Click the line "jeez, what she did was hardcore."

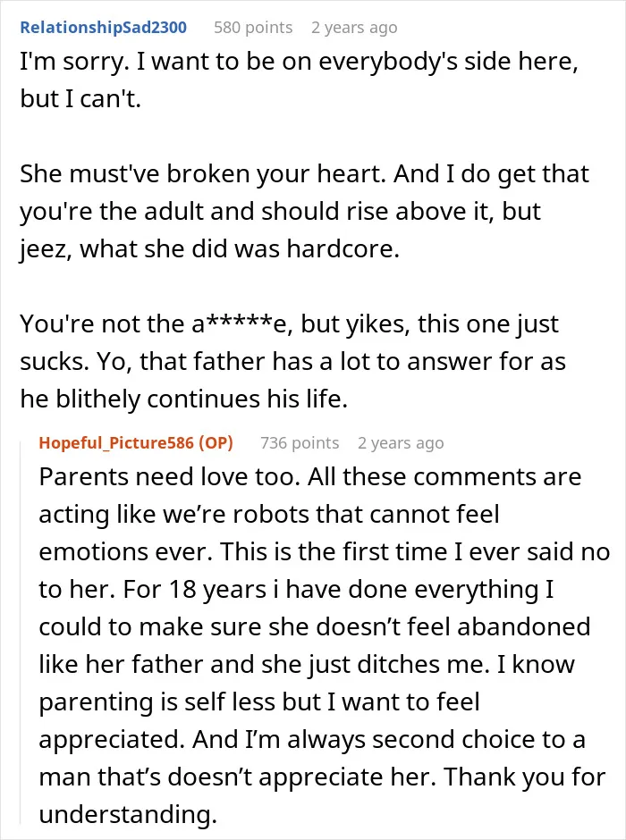tap(210, 249)
